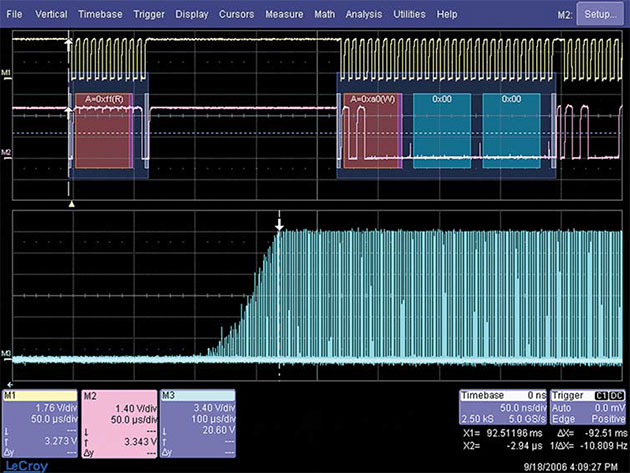Screen dimensions: 630x473
Task: Open the File menu
Action: pyautogui.click(x=15, y=15)
